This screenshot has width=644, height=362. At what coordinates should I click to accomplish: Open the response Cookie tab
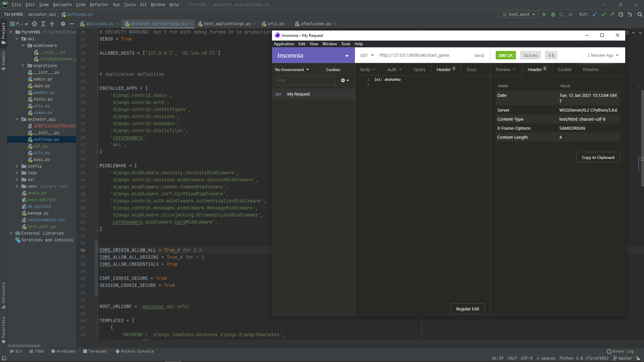click(x=565, y=70)
